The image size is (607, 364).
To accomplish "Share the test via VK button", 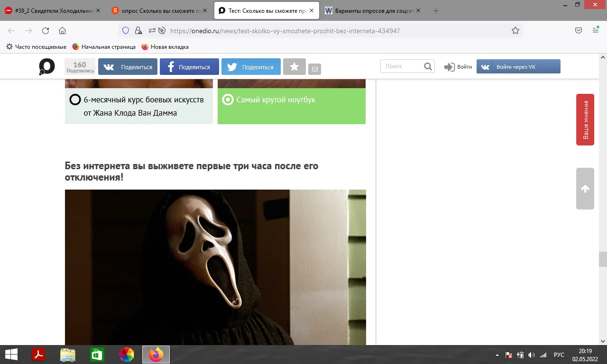I will (x=128, y=67).
